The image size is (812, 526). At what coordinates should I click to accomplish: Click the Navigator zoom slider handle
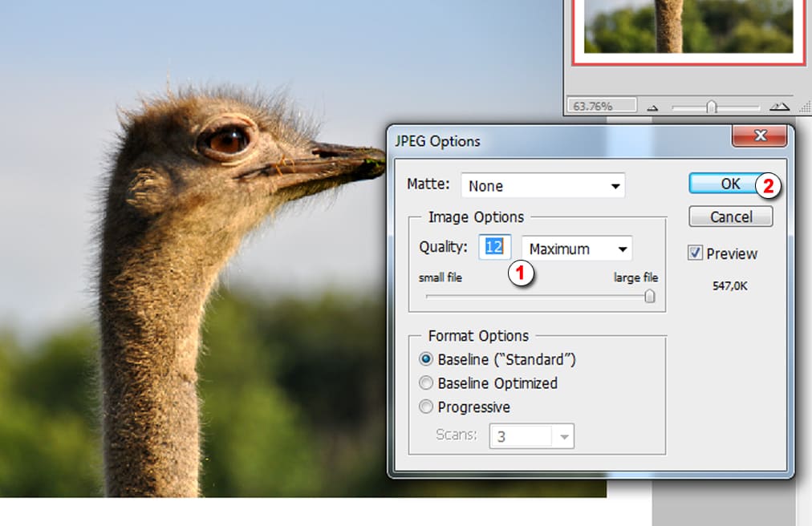tap(711, 106)
